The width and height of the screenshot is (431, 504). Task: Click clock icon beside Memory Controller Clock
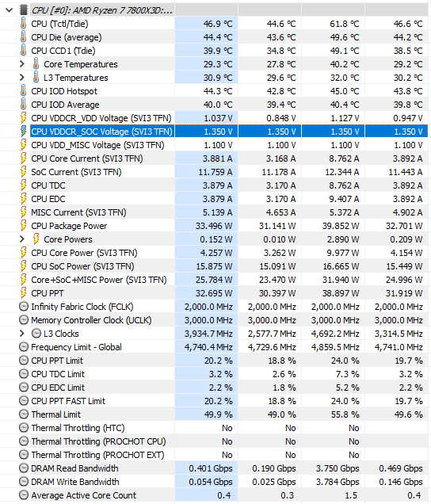coord(24,320)
